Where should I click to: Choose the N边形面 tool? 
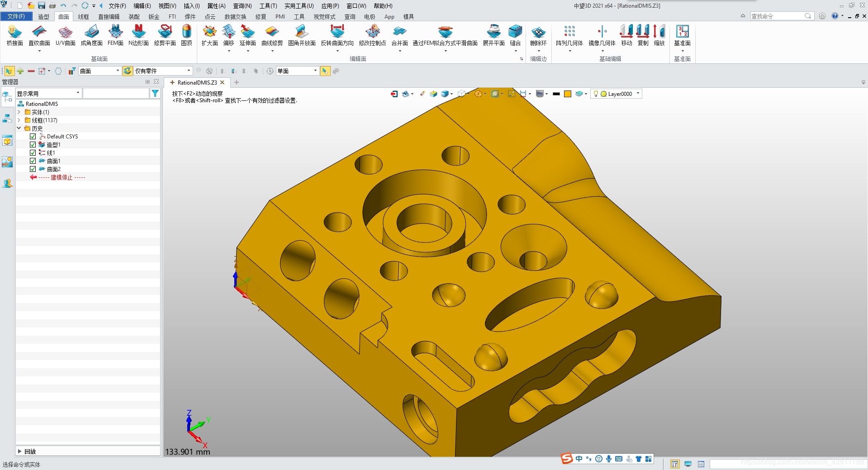point(138,35)
